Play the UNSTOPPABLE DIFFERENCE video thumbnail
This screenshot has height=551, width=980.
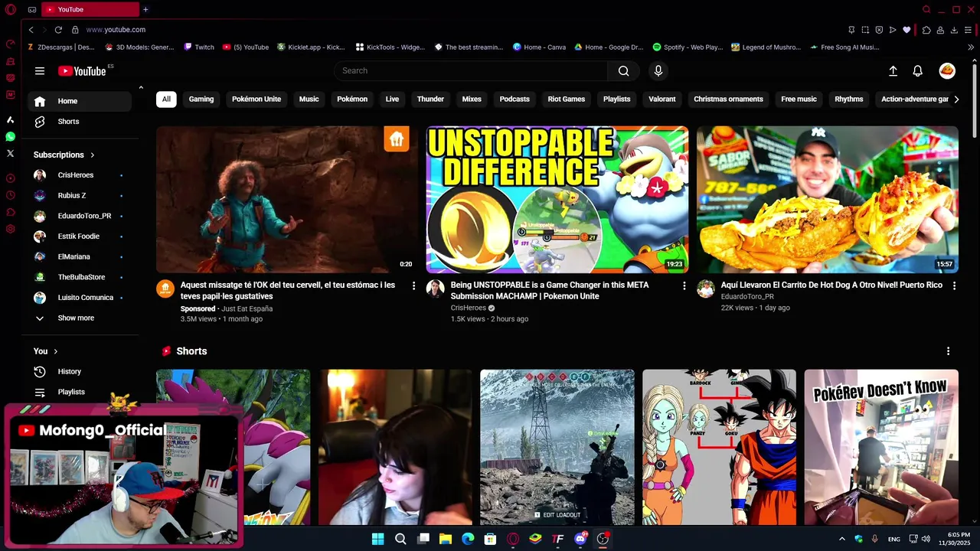pyautogui.click(x=557, y=200)
